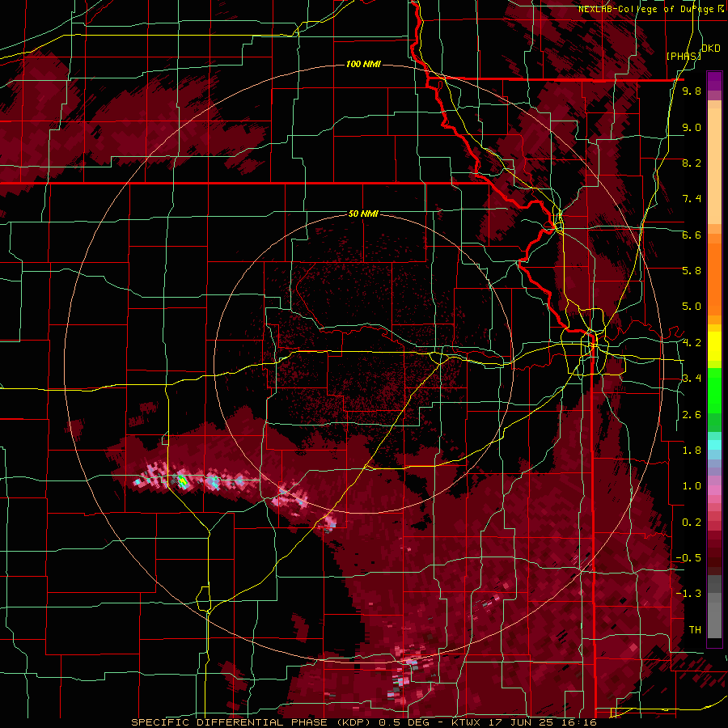Click the 100 NMI range ring label
728x728 pixels.
tap(363, 64)
